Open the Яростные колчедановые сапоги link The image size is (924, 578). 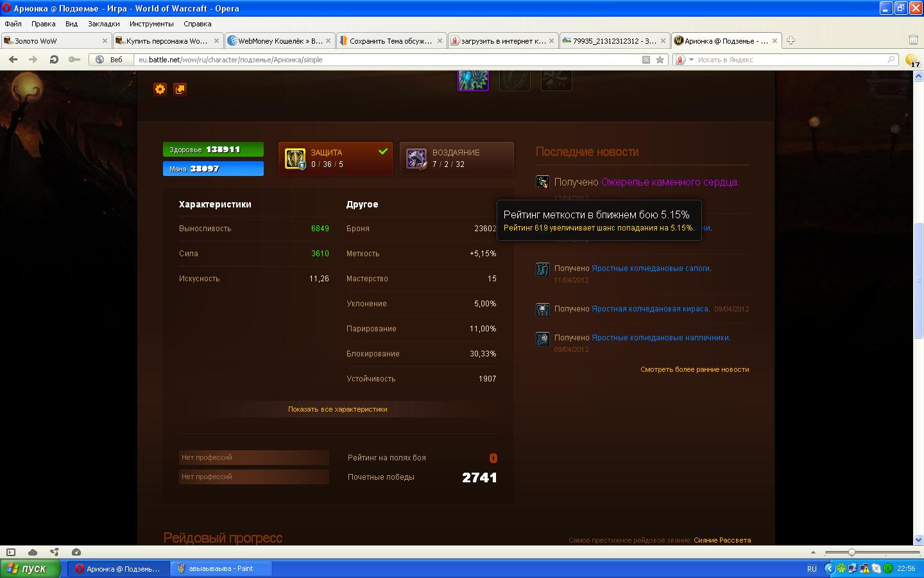point(651,268)
